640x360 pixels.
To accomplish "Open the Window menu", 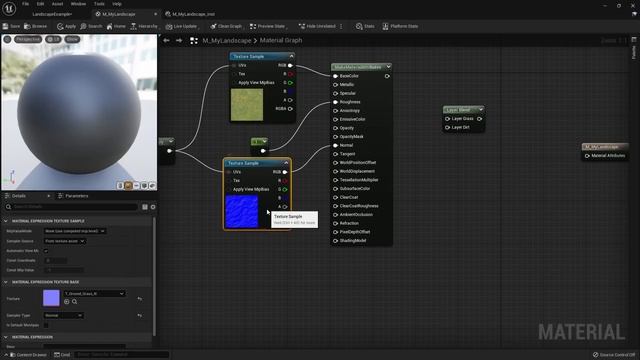I will 78,4.
